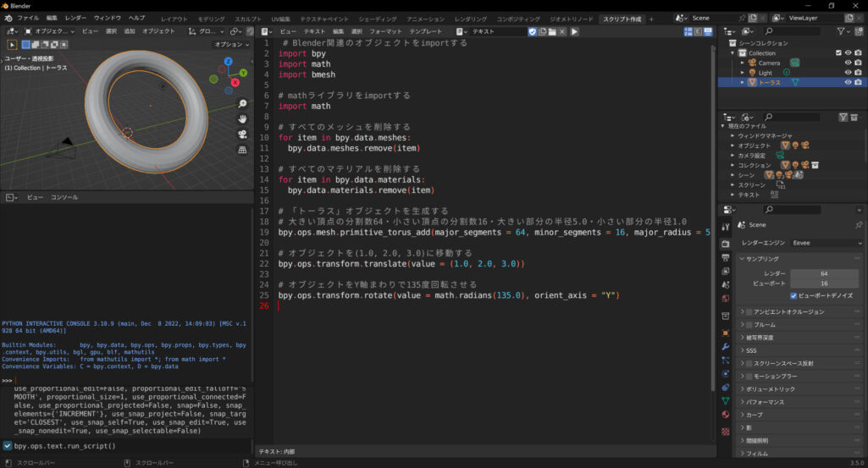The width and height of the screenshot is (868, 468).
Task: Open the Material properties sphere tab
Action: click(726, 415)
